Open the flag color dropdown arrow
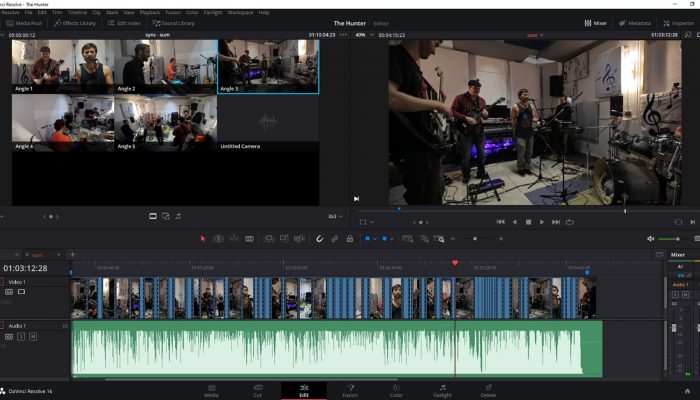The image size is (700, 400). click(375, 239)
